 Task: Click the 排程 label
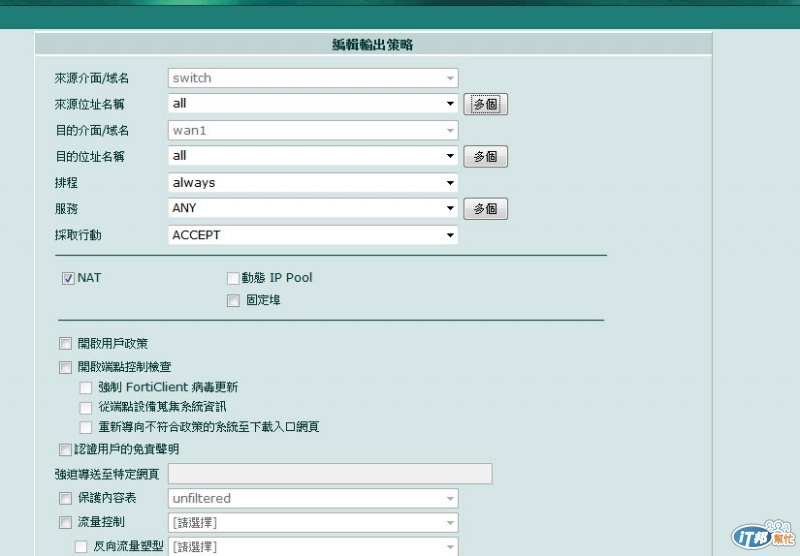(66, 183)
